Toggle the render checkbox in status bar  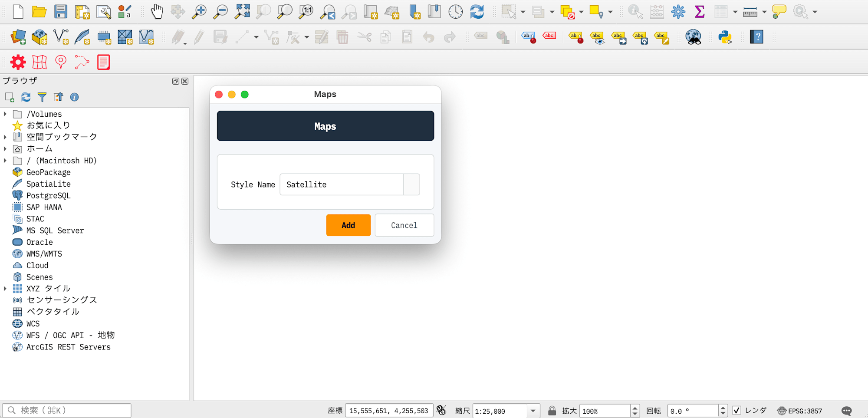click(736, 410)
